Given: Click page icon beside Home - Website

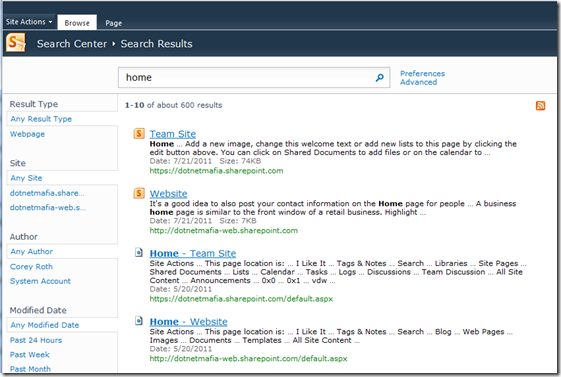Looking at the screenshot, I should pos(139,321).
